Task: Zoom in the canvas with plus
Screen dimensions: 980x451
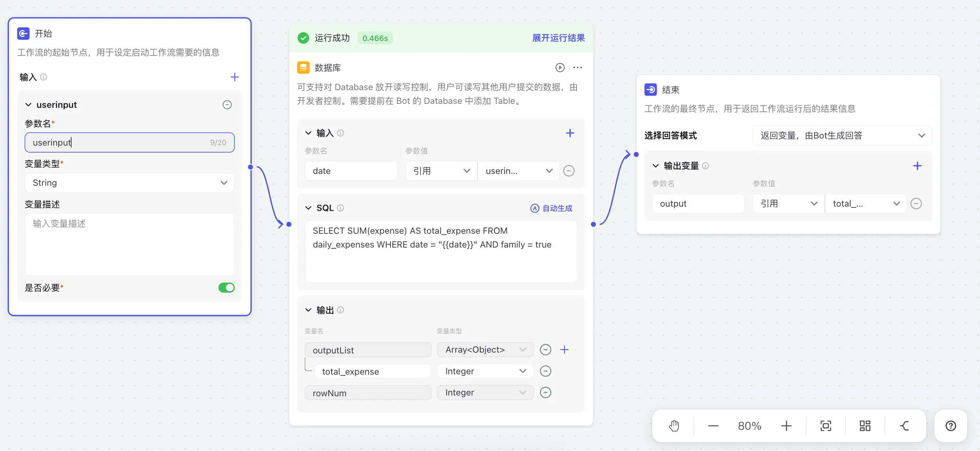Action: click(x=787, y=426)
